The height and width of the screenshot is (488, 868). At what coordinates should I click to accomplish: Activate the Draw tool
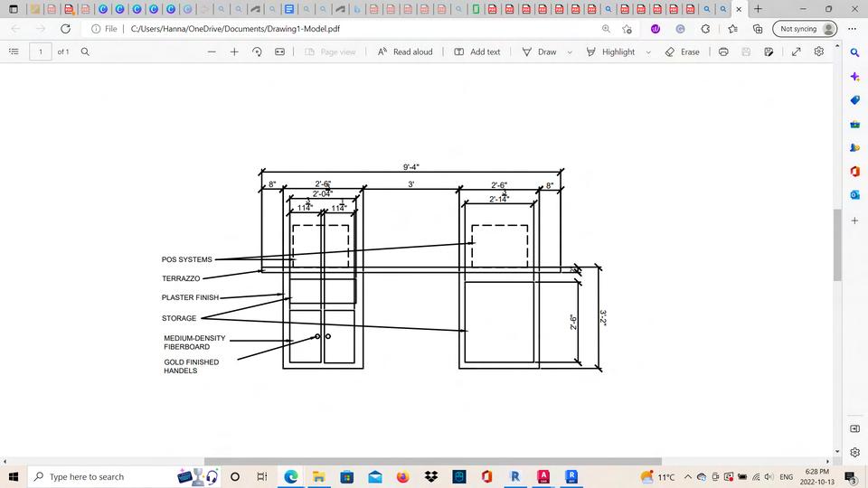[x=539, y=52]
